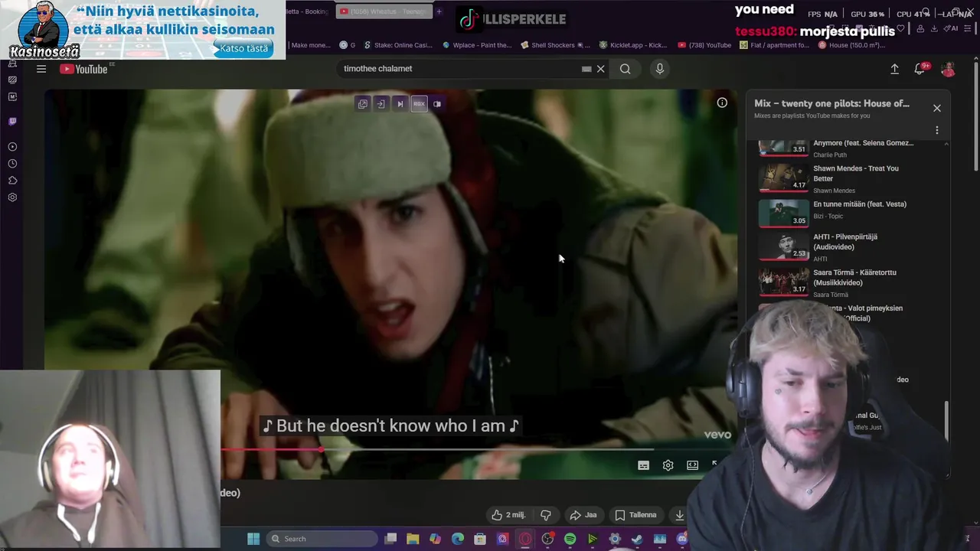Viewport: 980px width, 551px height.
Task: Toggle the RBX overlay button on video
Action: tap(419, 104)
